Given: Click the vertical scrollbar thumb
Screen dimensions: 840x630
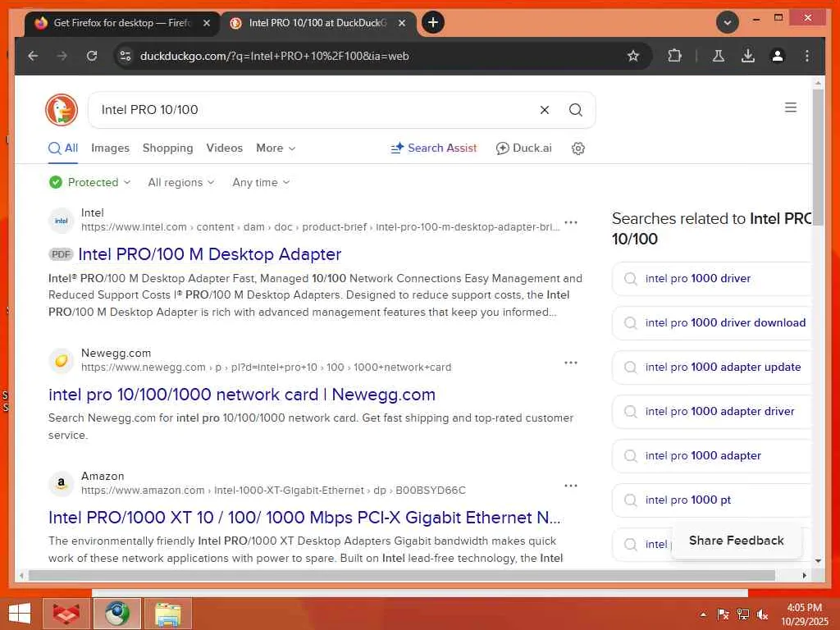Looking at the screenshot, I should (818, 158).
